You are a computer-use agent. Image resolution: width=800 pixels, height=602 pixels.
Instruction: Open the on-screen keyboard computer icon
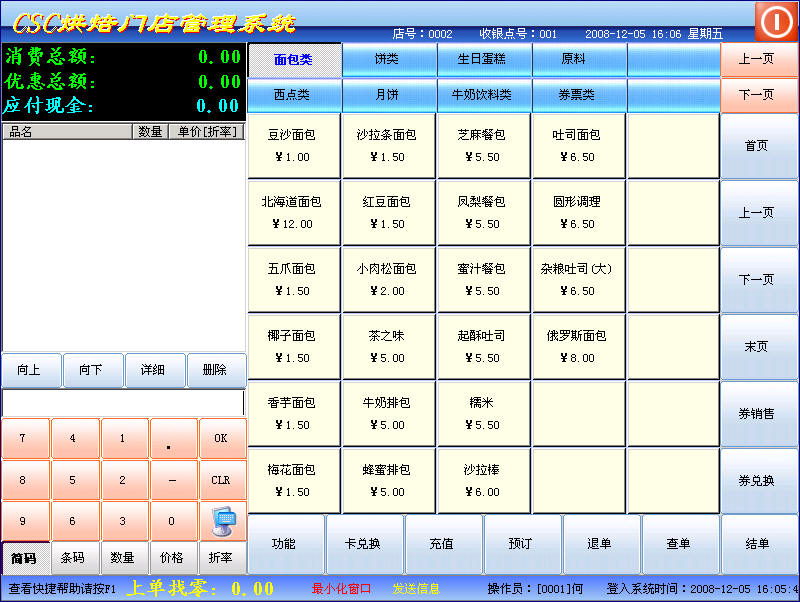coord(223,521)
